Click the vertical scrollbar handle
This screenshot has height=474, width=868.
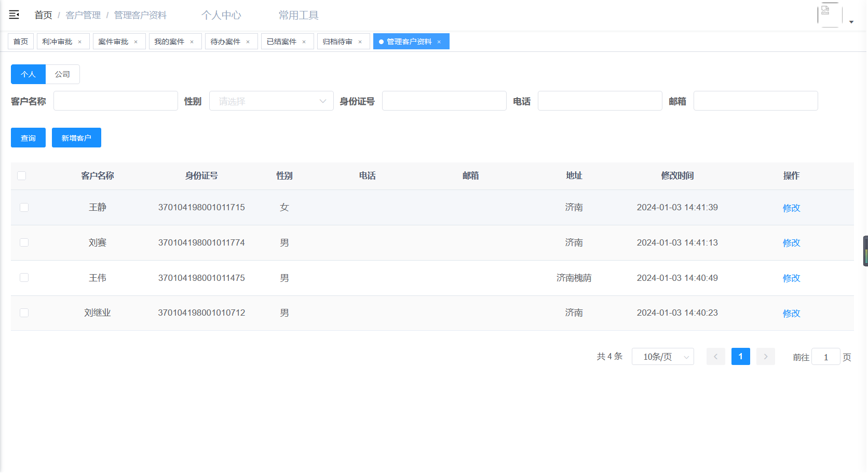pos(865,251)
